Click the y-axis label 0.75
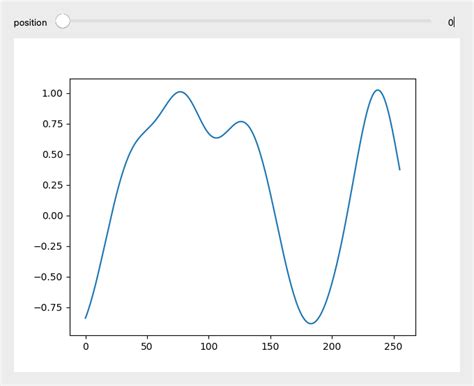474x386 pixels. coord(52,124)
